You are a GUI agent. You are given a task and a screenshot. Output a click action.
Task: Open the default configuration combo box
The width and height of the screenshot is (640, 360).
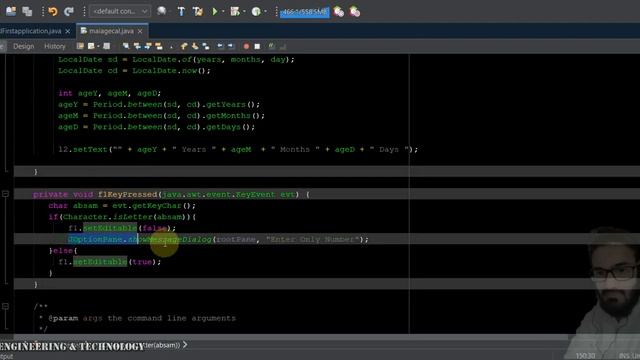coord(120,11)
